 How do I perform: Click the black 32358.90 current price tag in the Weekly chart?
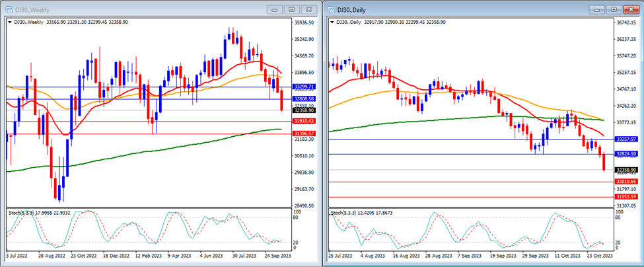pos(304,110)
